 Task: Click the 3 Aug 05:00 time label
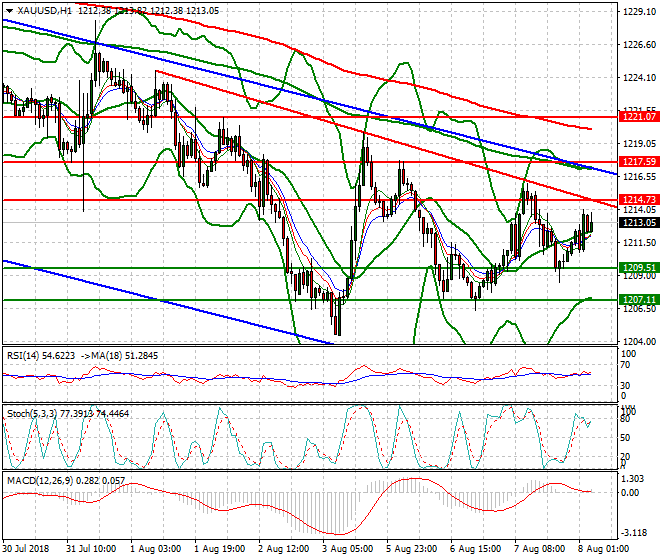pyautogui.click(x=348, y=549)
